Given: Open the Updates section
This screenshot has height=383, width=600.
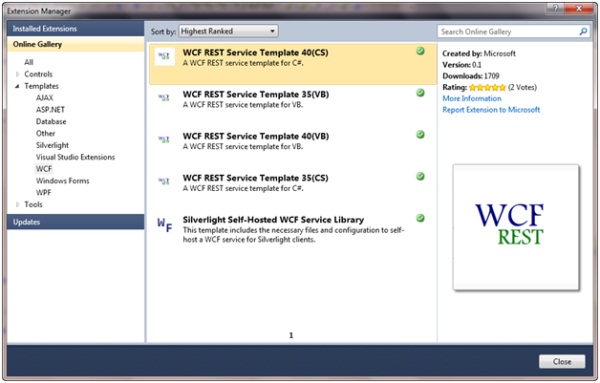Looking at the screenshot, I should pyautogui.click(x=75, y=222).
